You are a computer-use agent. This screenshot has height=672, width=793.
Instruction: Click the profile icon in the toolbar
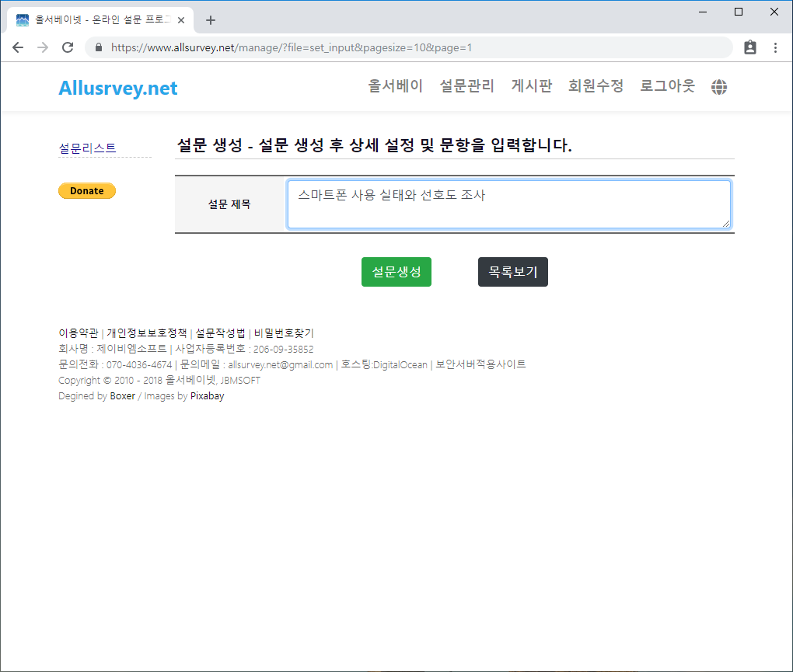coord(749,47)
